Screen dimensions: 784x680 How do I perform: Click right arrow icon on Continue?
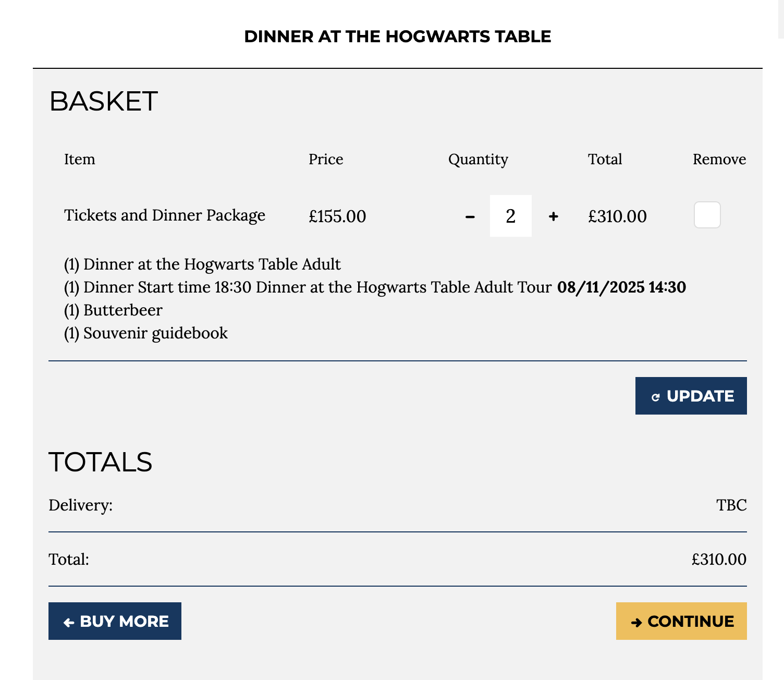click(636, 622)
